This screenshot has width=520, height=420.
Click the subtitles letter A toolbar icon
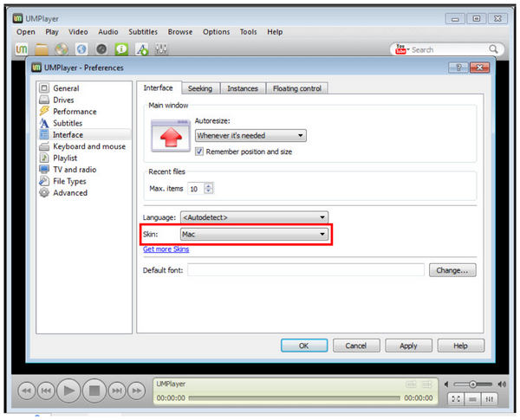click(x=141, y=49)
